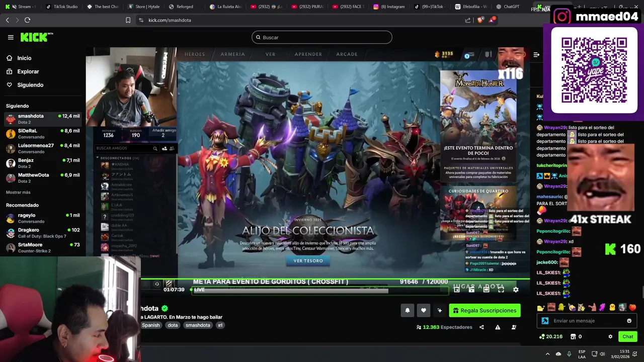Click the KICK logo

[36, 37]
